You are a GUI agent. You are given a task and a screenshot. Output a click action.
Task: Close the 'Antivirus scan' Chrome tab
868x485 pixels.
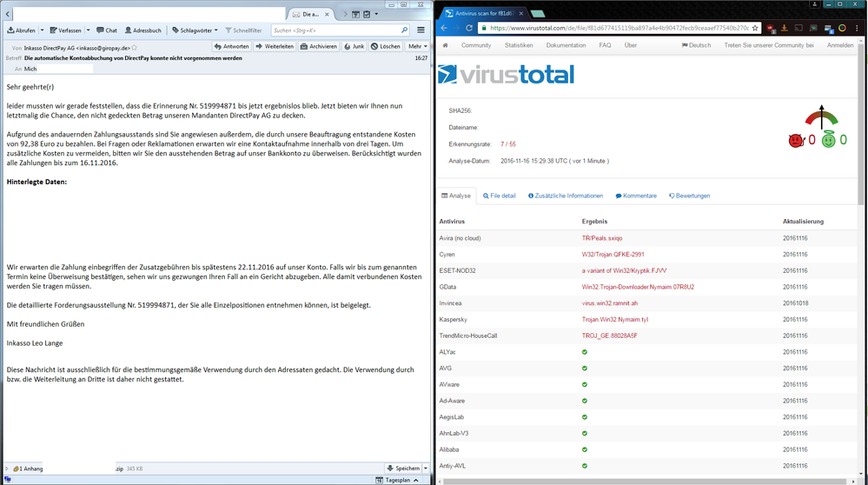click(x=521, y=13)
